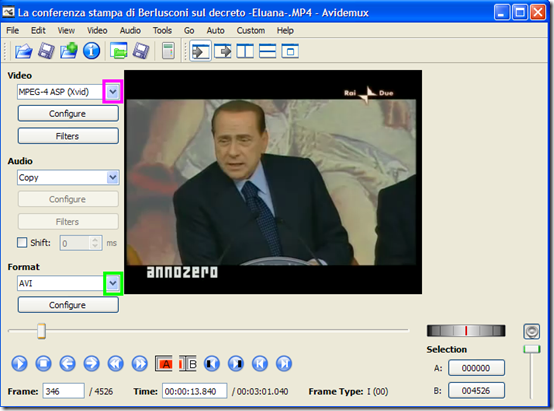
Task: Select the side-by-side preview icon
Action: [x=245, y=52]
